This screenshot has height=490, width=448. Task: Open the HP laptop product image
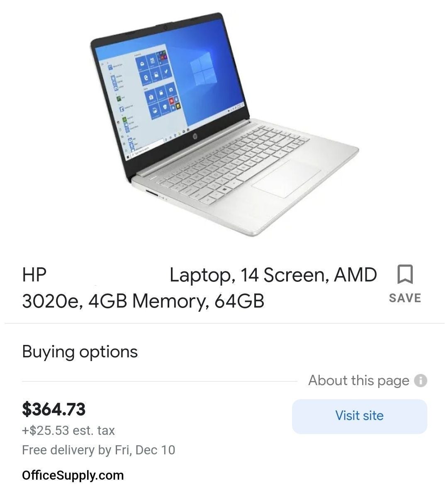(x=224, y=124)
